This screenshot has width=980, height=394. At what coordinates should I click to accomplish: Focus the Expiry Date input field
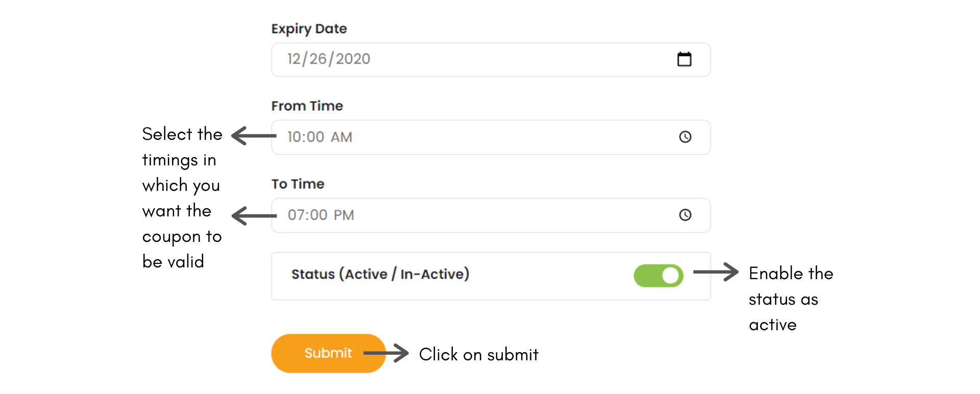[491, 60]
